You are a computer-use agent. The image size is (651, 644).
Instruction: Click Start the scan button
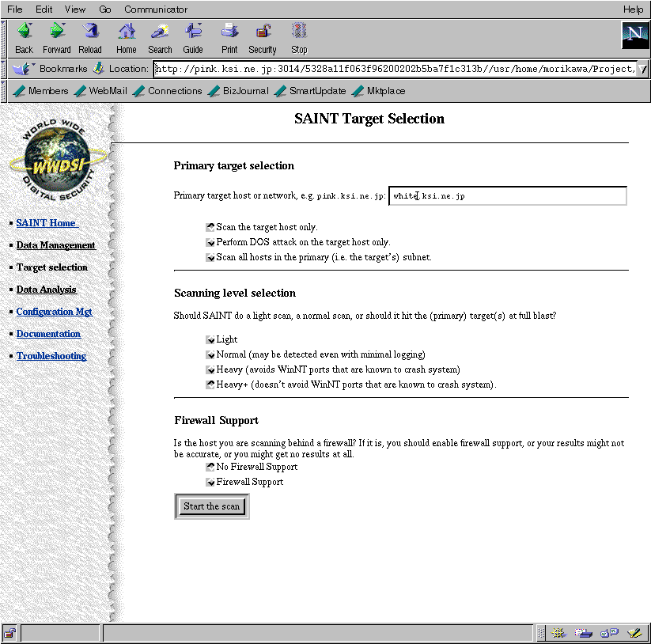coord(212,506)
